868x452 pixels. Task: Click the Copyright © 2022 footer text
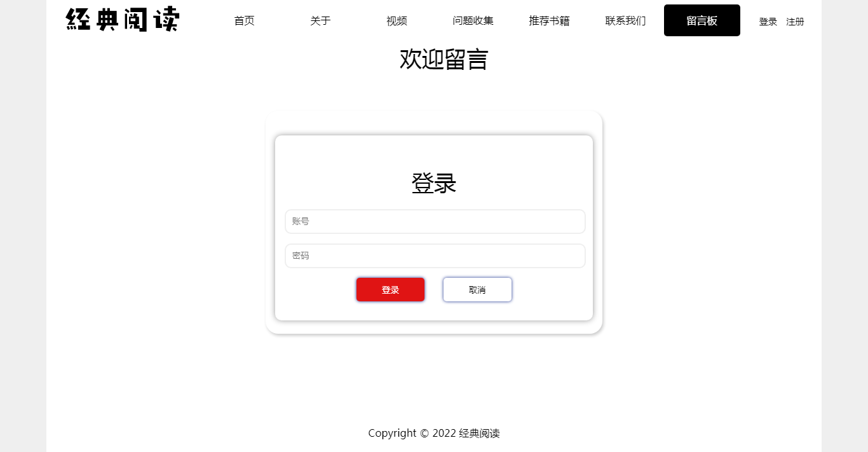tap(434, 433)
